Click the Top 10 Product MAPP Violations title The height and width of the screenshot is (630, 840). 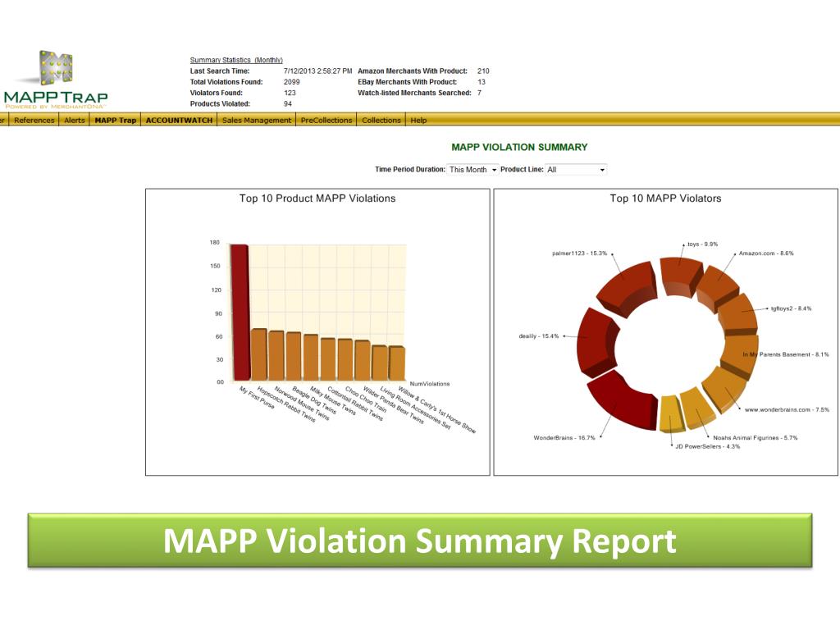click(x=317, y=199)
